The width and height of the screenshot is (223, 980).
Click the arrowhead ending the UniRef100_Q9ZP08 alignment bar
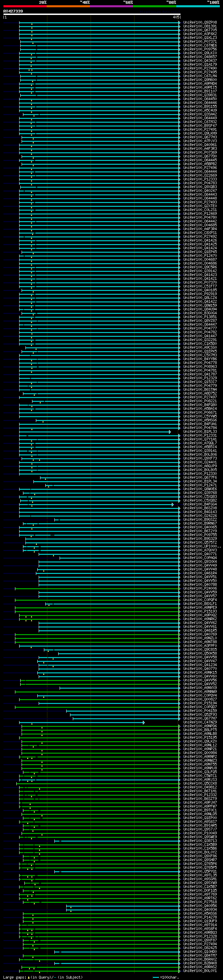point(179,23)
